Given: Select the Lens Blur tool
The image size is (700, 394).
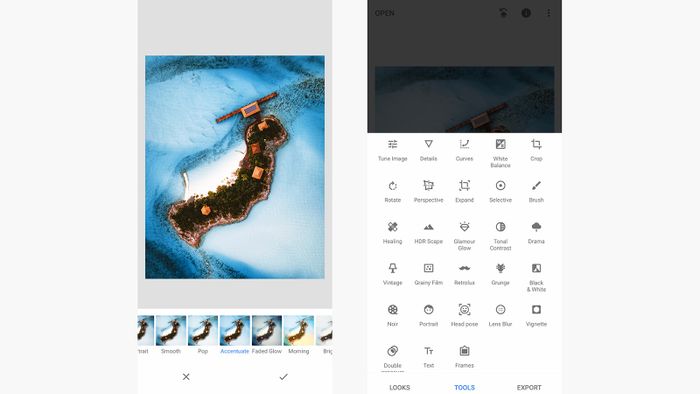Looking at the screenshot, I should click(500, 316).
